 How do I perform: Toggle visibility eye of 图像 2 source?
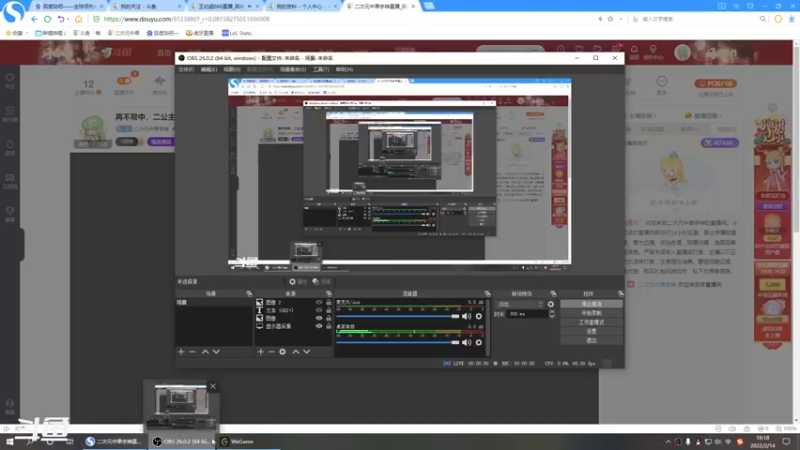point(319,303)
